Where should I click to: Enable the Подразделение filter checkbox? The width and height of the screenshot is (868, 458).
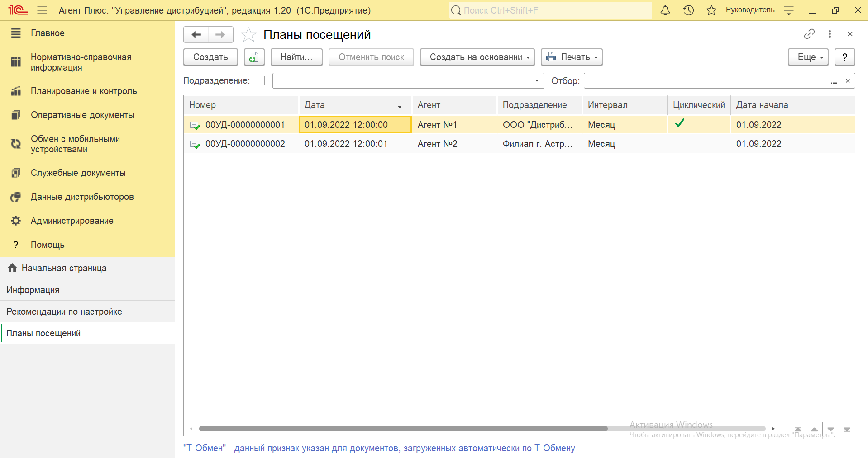tap(260, 80)
